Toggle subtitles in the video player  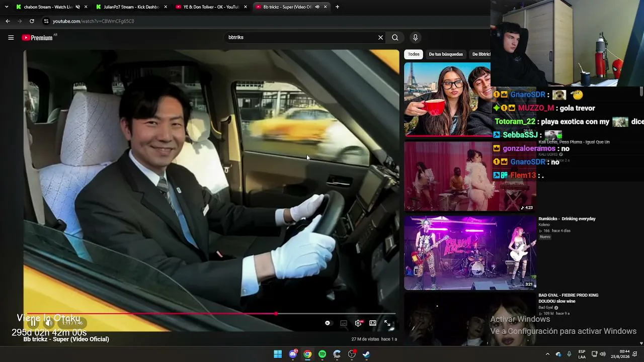344,323
